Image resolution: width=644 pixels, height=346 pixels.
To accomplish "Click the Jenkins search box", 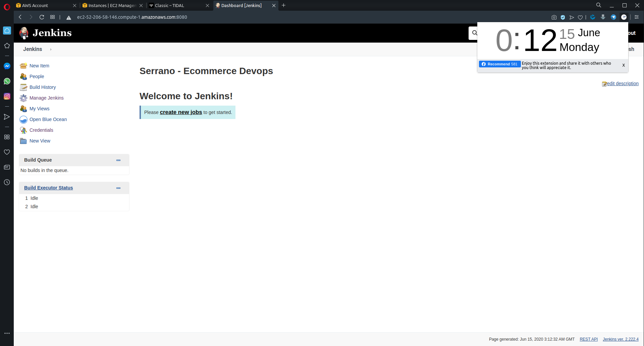I will (473, 33).
